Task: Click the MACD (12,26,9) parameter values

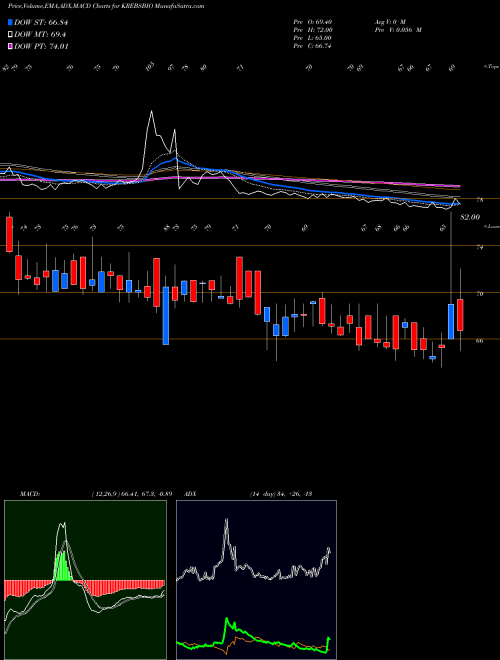Action: (131, 494)
